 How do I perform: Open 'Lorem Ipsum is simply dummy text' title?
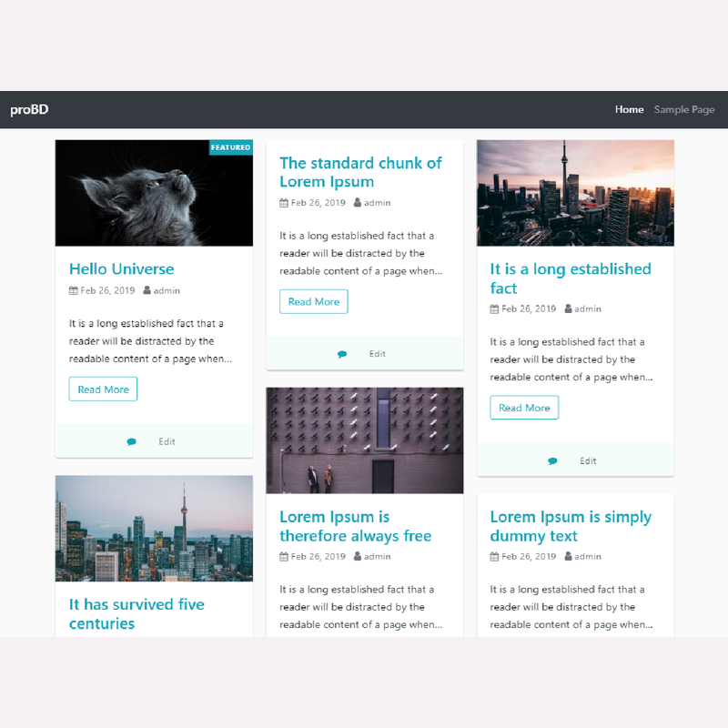[x=571, y=526]
